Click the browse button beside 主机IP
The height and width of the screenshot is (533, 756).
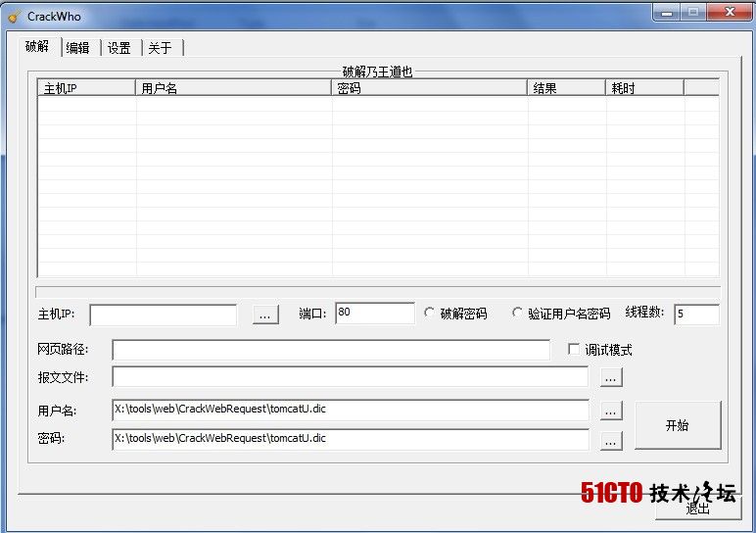(265, 315)
